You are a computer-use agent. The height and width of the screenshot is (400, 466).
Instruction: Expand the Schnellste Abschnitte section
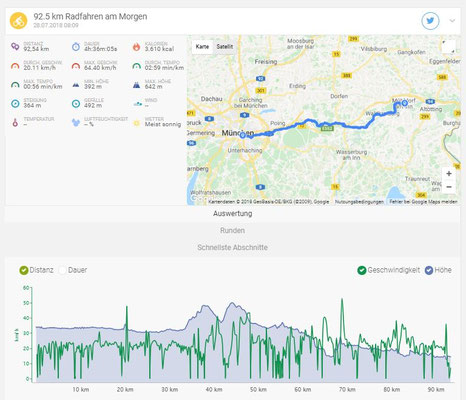coord(232,247)
